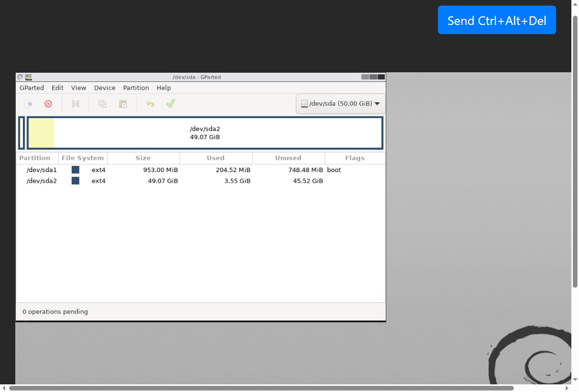Apply all operations with green checkmark
579x392 pixels.
click(x=170, y=104)
